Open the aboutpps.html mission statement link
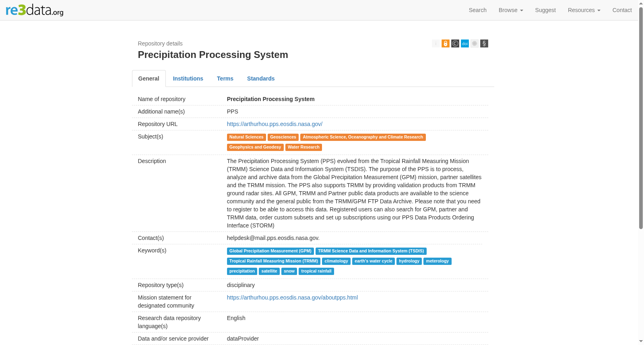This screenshot has height=345, width=644. (x=292, y=297)
